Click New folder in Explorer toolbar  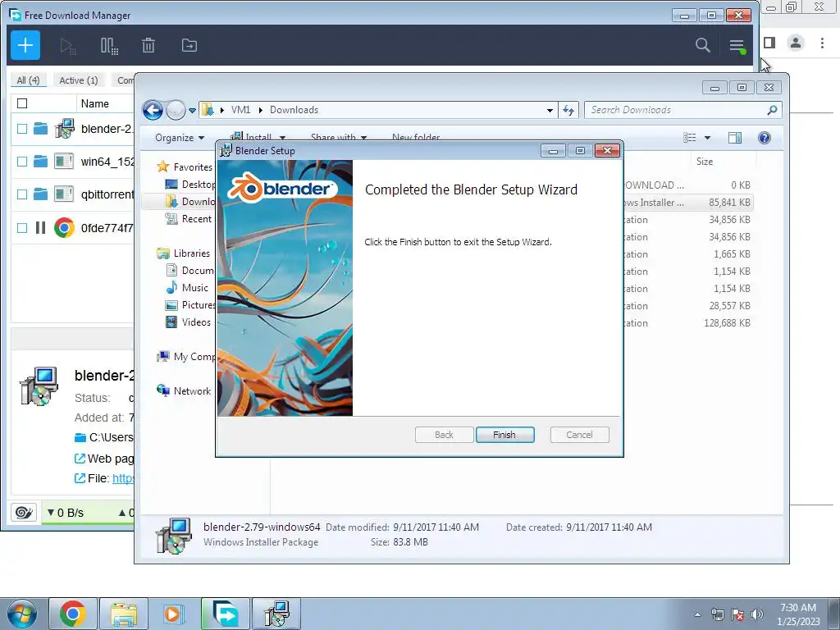[416, 138]
